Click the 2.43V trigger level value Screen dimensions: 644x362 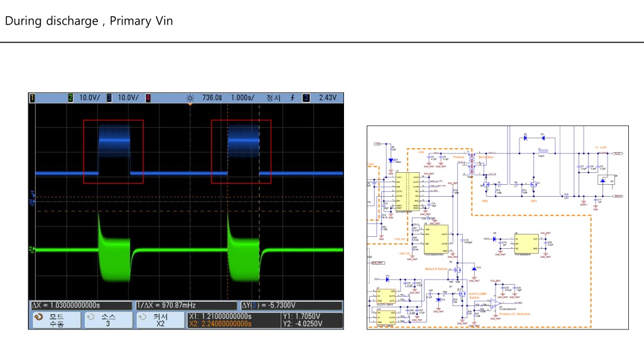(x=328, y=97)
